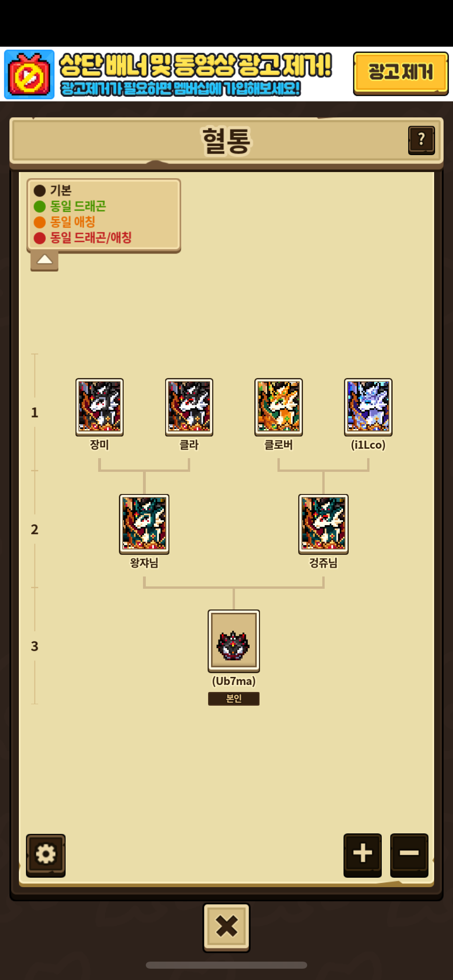Collapse the color legend with the up arrow
The image size is (453, 980).
(44, 260)
